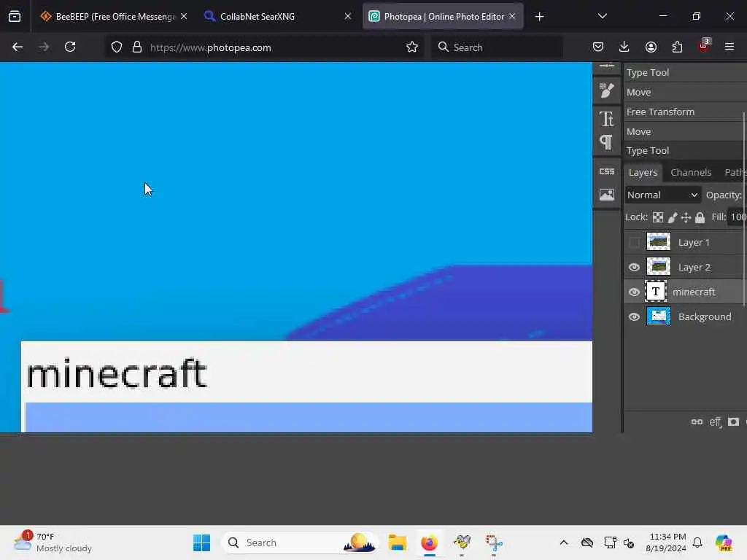Click the link layers icon

click(697, 422)
